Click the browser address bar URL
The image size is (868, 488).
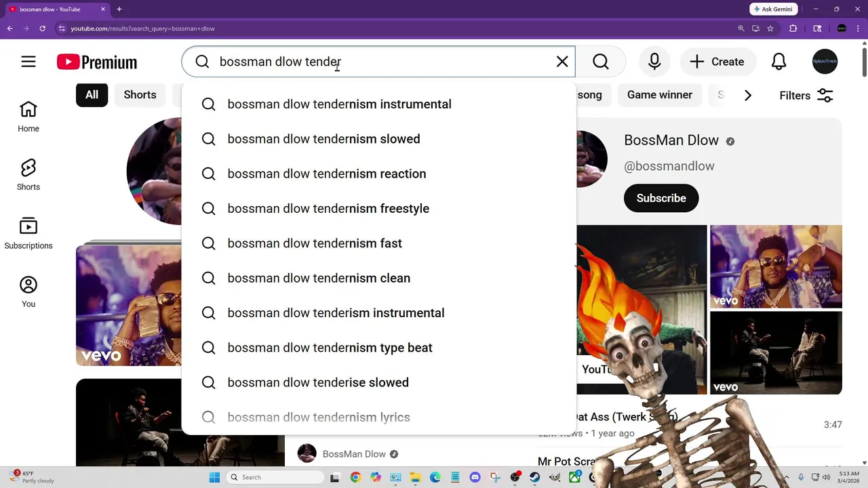click(143, 28)
